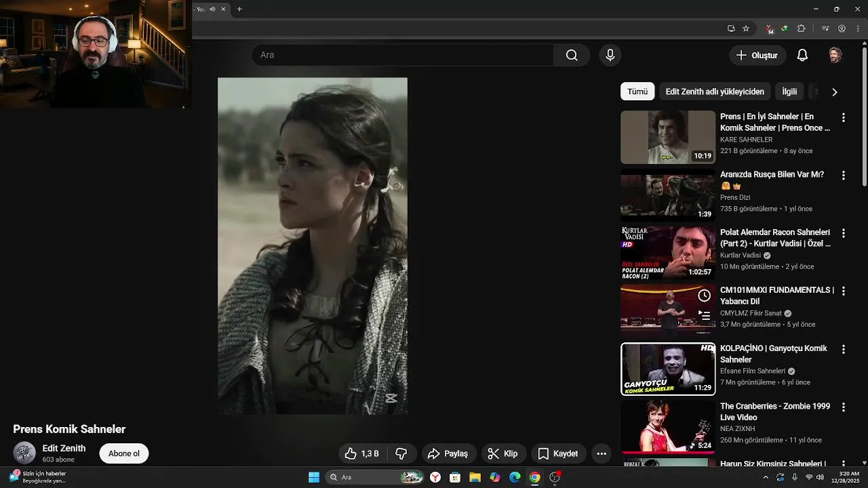
Task: Open the Aranızda Rusça Bilen Var Mı thumbnail
Action: pos(668,195)
